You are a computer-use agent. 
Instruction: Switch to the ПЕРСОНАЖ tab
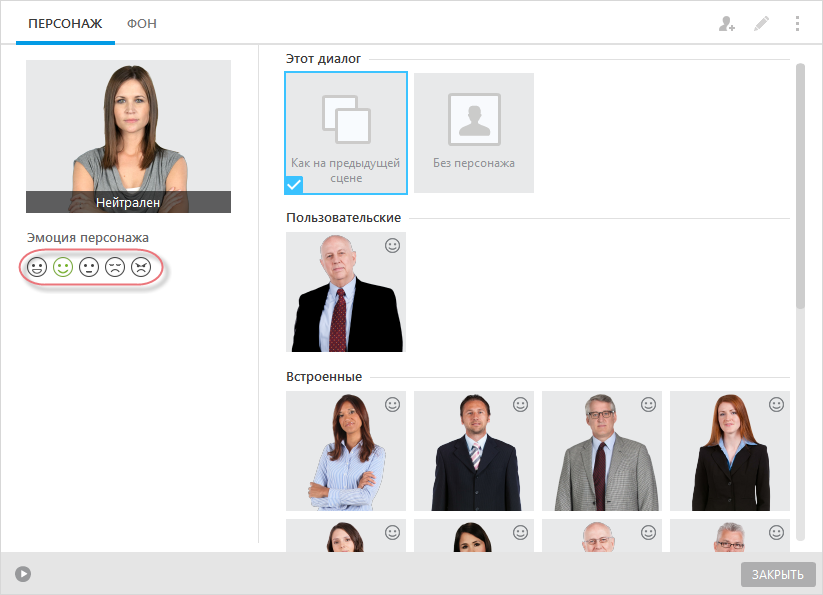tap(65, 24)
